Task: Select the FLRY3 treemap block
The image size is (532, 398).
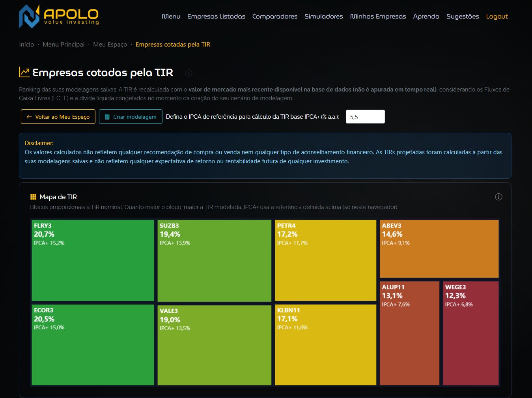Action: point(93,260)
